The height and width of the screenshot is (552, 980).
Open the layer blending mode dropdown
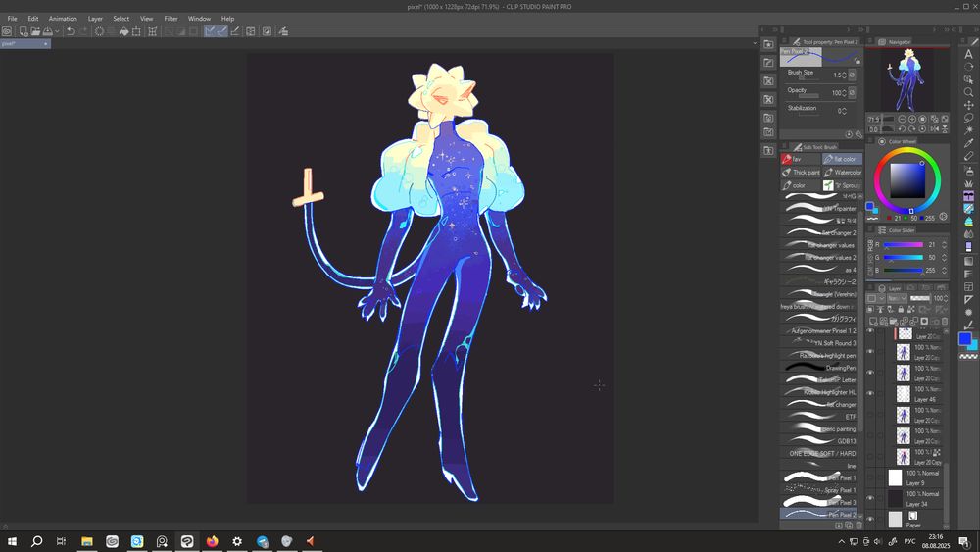898,298
